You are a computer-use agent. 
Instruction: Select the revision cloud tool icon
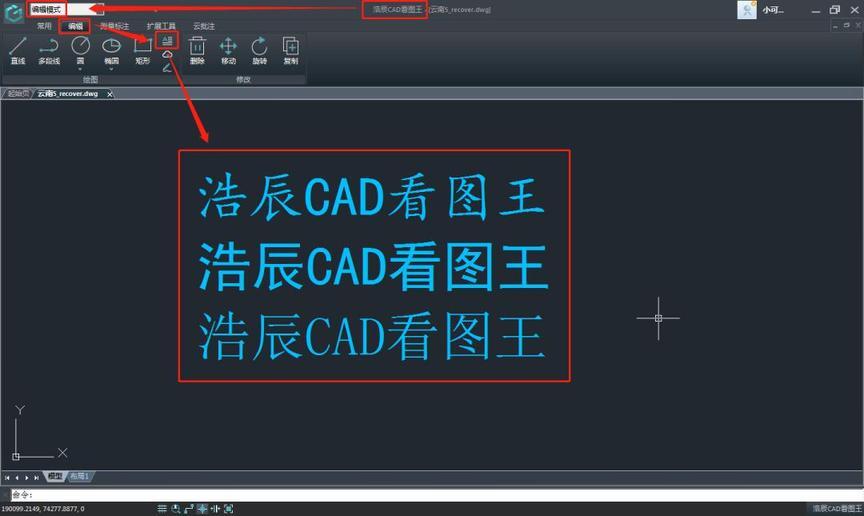pos(167,55)
